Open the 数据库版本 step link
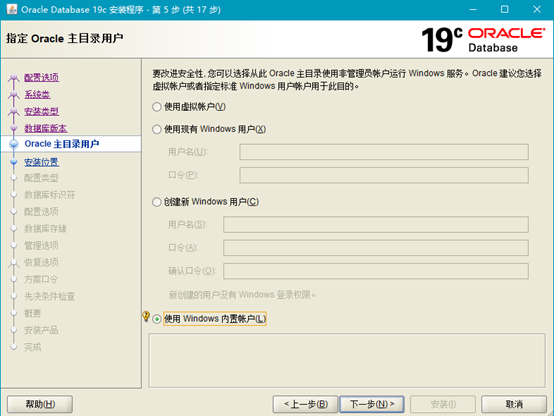 coord(46,128)
